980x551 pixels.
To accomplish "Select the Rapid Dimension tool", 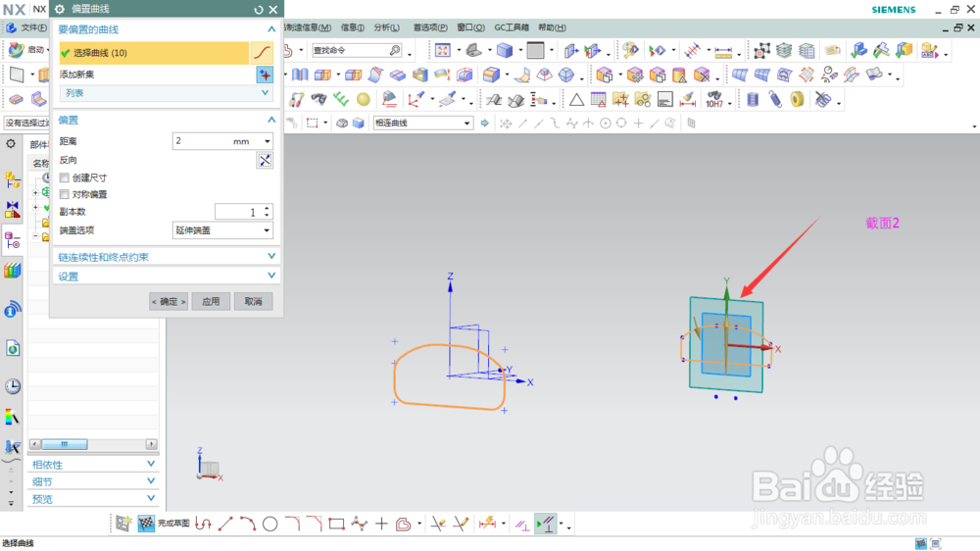I will coord(487,524).
